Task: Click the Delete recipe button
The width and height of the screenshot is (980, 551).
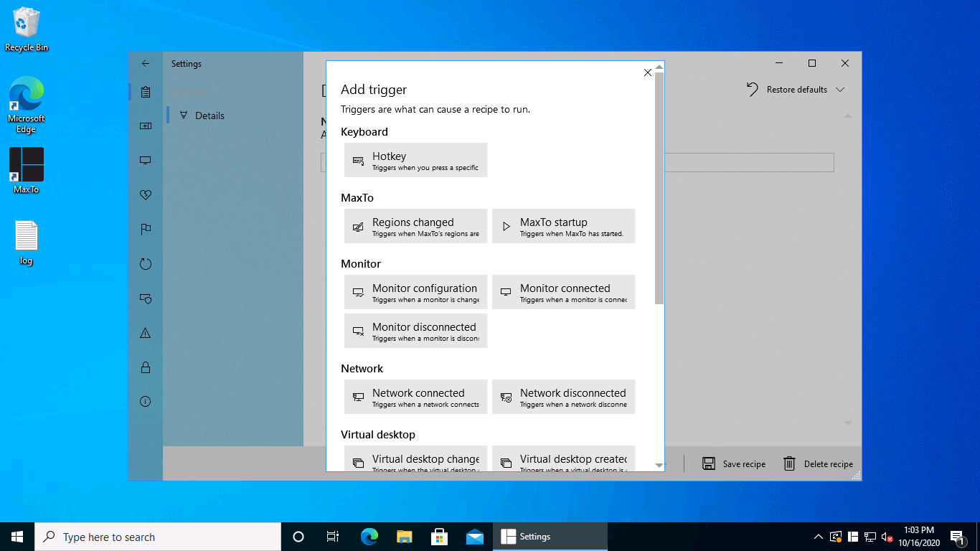Action: pyautogui.click(x=818, y=463)
